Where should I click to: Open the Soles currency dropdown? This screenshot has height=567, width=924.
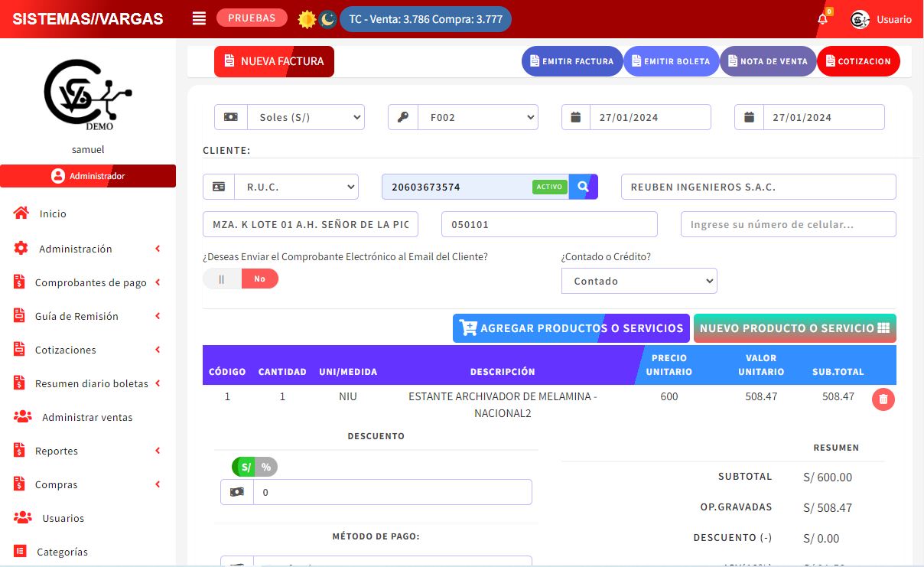pos(304,117)
